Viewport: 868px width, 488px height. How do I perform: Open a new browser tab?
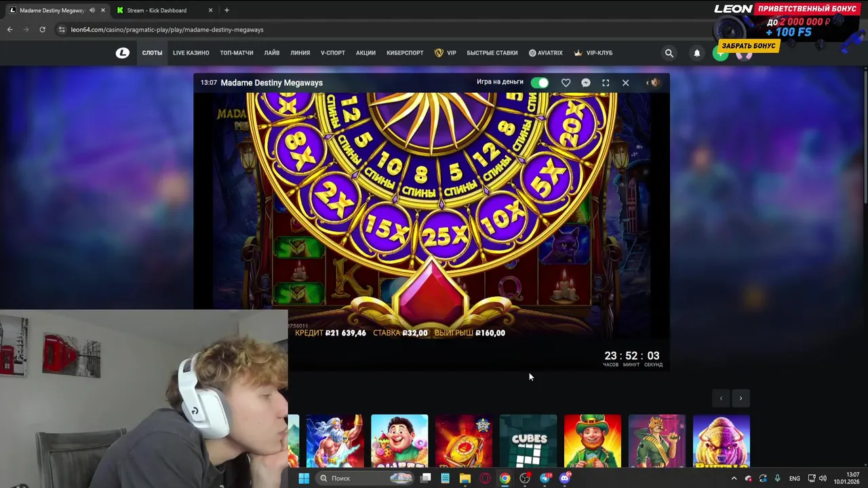tap(226, 10)
